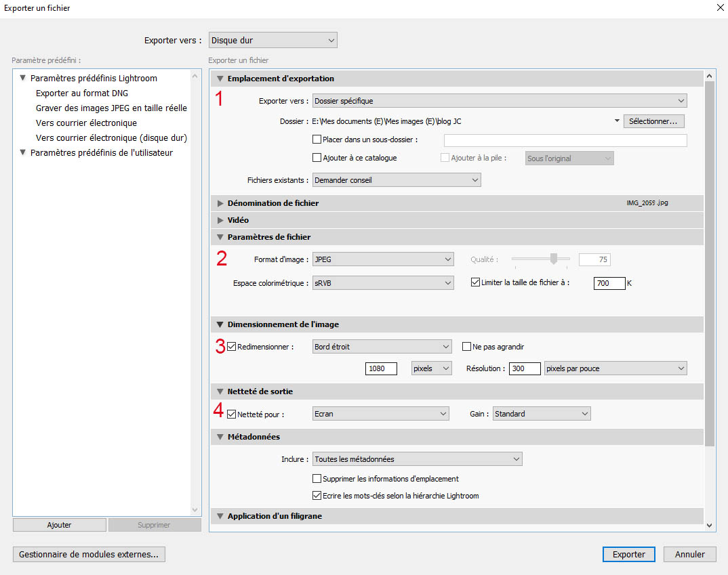Collapse Paramètres prédéfinis Lightroom tree triangle
Viewport: 728px width, 575px height.
point(23,79)
